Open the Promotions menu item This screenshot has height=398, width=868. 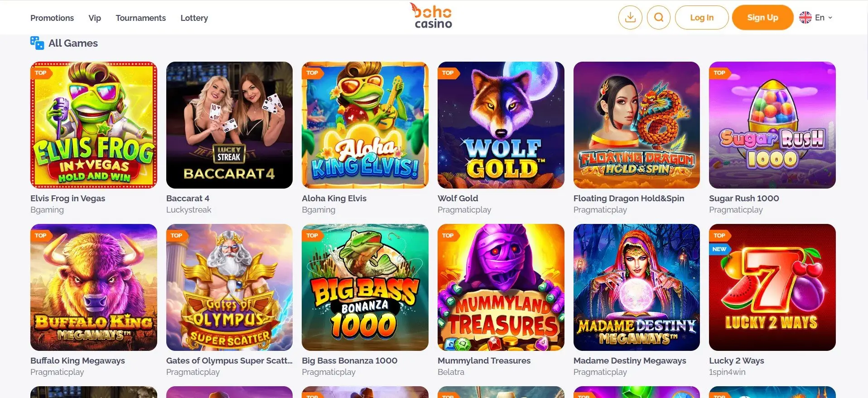[x=52, y=18]
